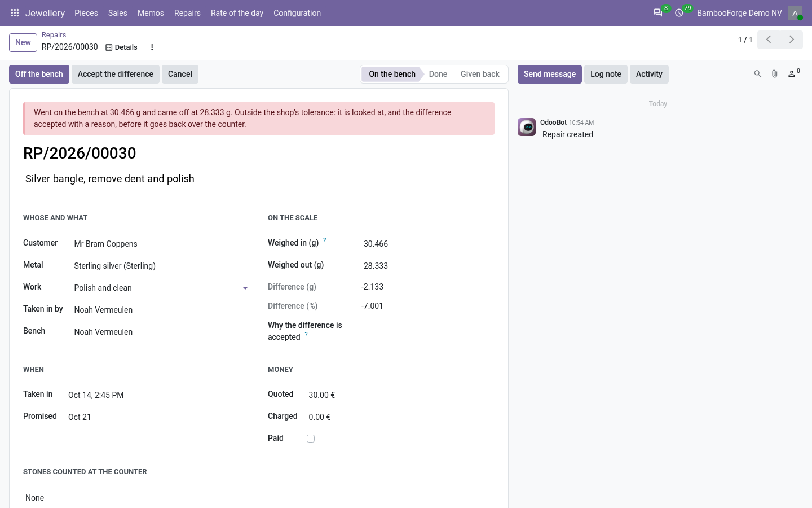
Task: Click the Activity button
Action: pyautogui.click(x=649, y=74)
